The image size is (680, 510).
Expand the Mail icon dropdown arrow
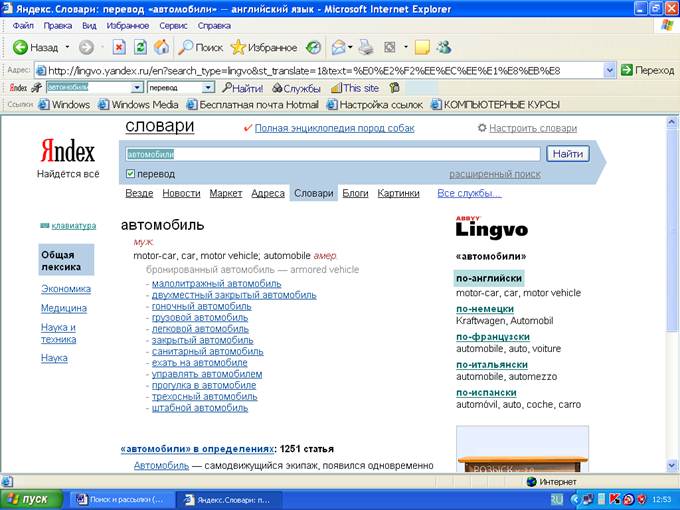(350, 47)
